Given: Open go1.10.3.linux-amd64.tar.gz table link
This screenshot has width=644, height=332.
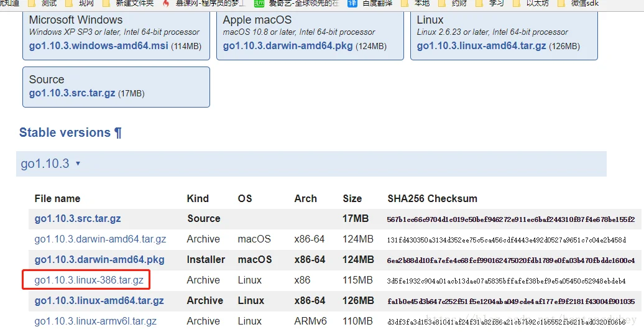Looking at the screenshot, I should [x=99, y=301].
